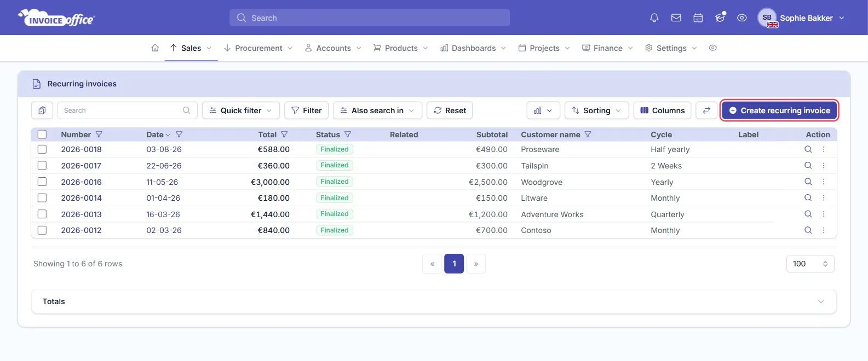Click the eye icon in top header
868x361 pixels.
point(741,18)
